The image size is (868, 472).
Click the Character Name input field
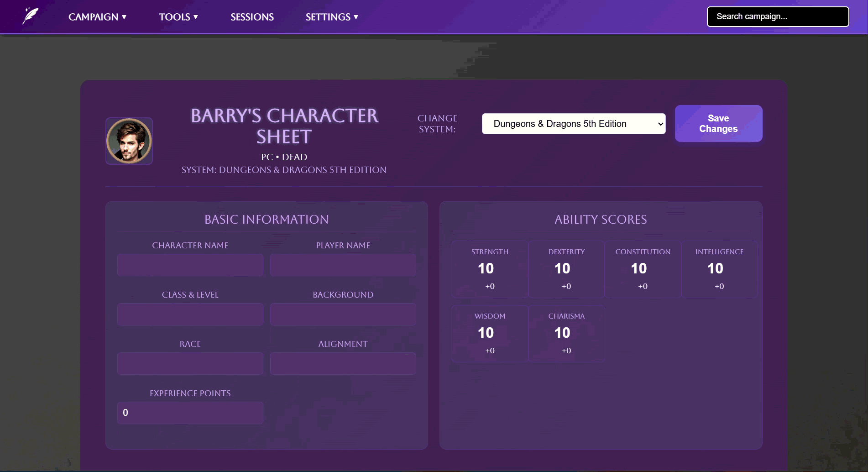190,265
